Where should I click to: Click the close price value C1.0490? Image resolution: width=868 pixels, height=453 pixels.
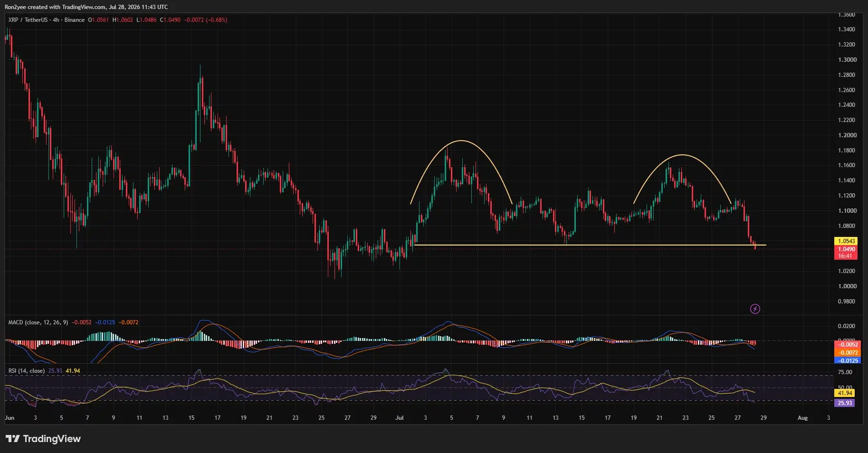170,20
